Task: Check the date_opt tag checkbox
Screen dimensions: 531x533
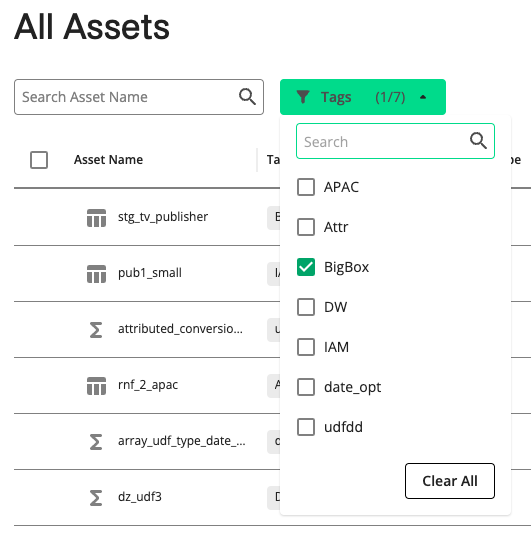Action: (306, 387)
